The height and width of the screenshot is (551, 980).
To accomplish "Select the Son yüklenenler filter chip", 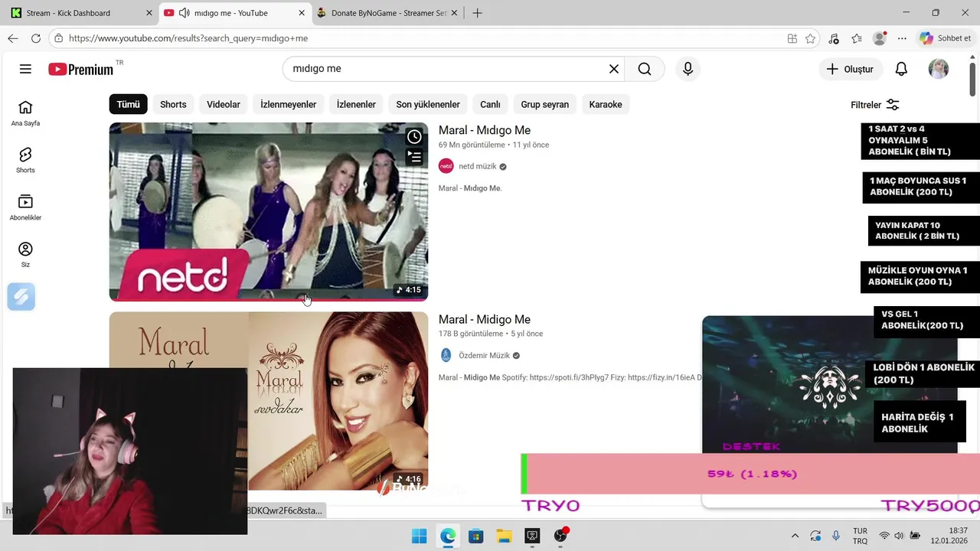I will point(428,104).
